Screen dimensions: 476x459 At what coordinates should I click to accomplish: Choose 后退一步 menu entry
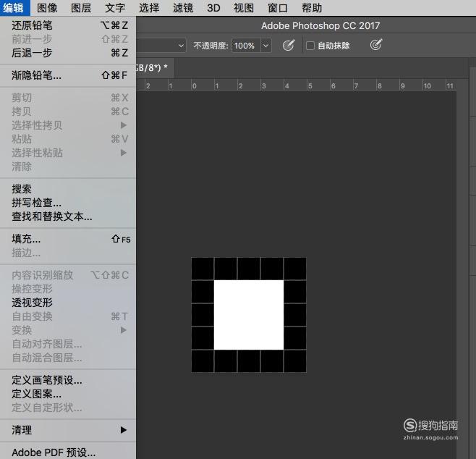68,53
